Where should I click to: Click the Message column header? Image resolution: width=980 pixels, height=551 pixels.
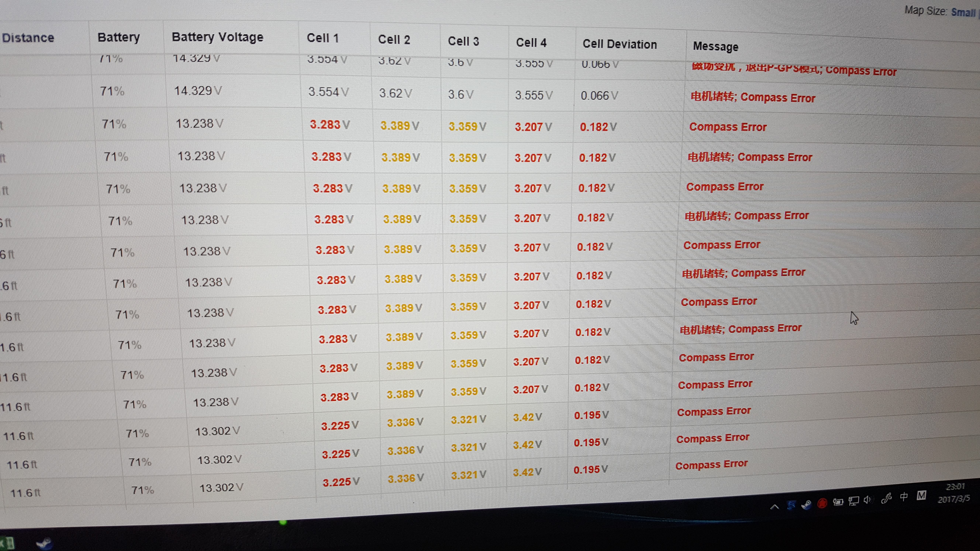click(715, 46)
